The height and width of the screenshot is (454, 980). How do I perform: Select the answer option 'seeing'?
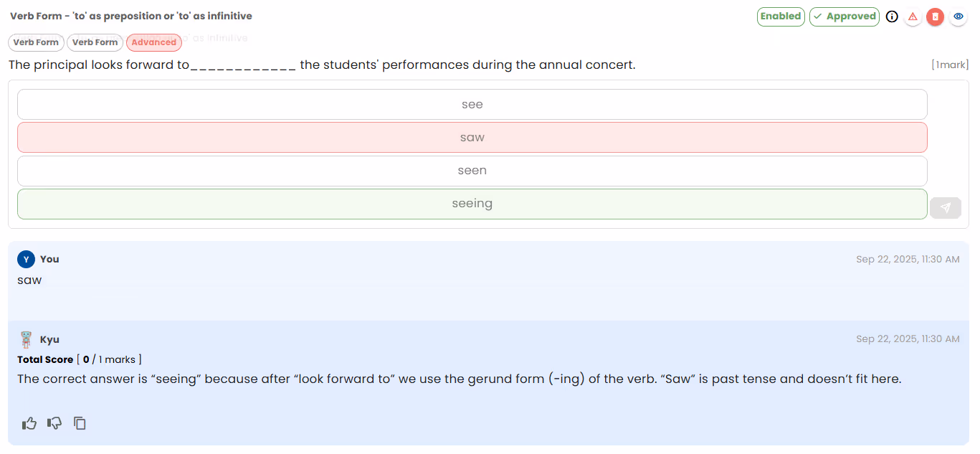[472, 203]
